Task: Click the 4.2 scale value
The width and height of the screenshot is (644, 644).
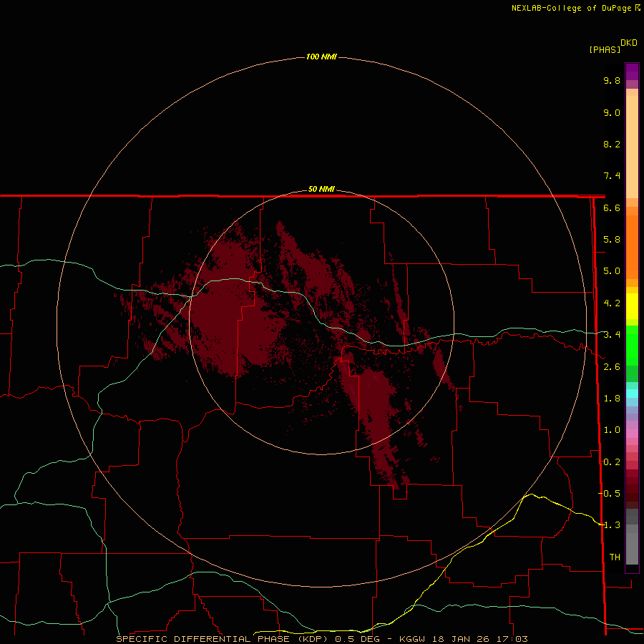Action: pyautogui.click(x=612, y=303)
